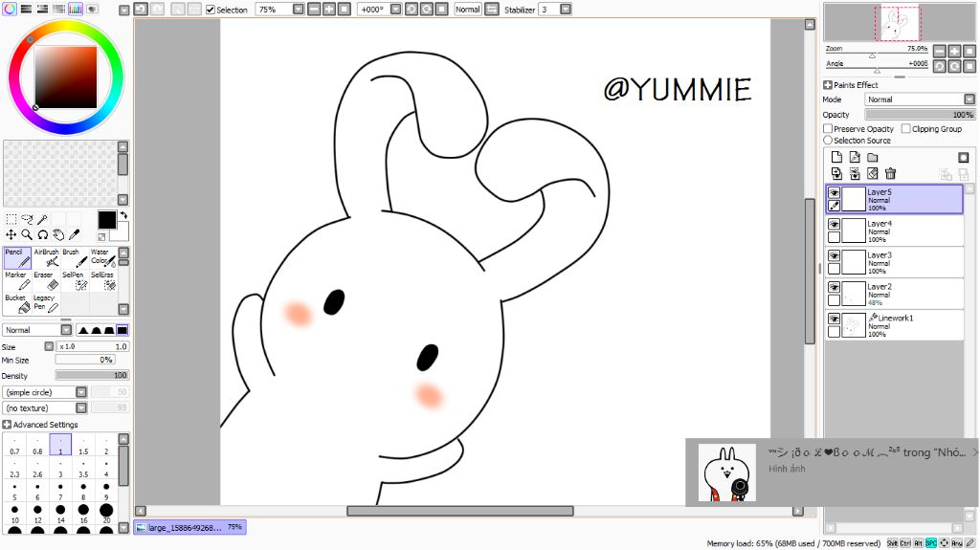Select the rectangular Selection tool

click(x=11, y=219)
